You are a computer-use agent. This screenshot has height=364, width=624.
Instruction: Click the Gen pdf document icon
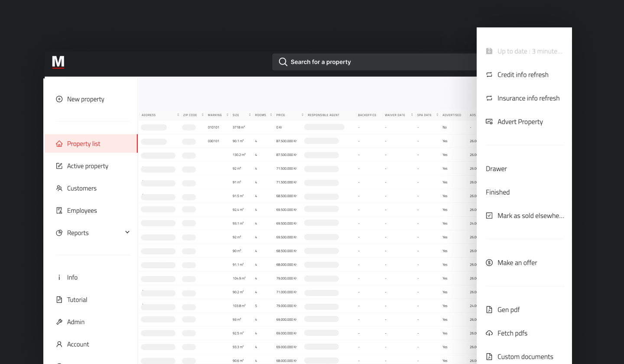pos(489,309)
